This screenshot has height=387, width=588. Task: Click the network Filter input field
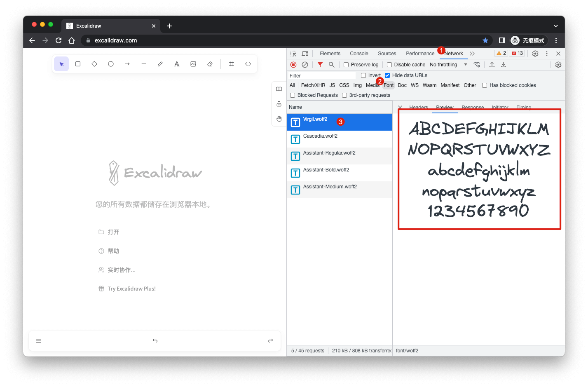point(321,75)
